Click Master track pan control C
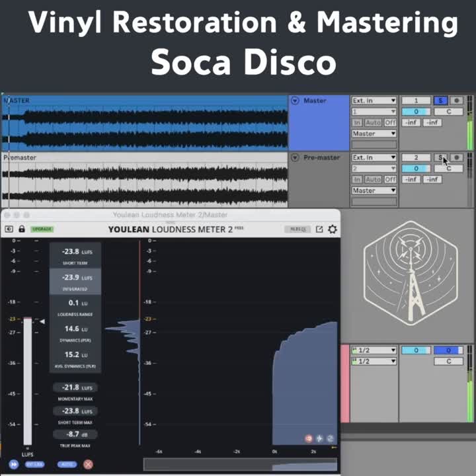The width and height of the screenshot is (476, 476). coord(449,112)
